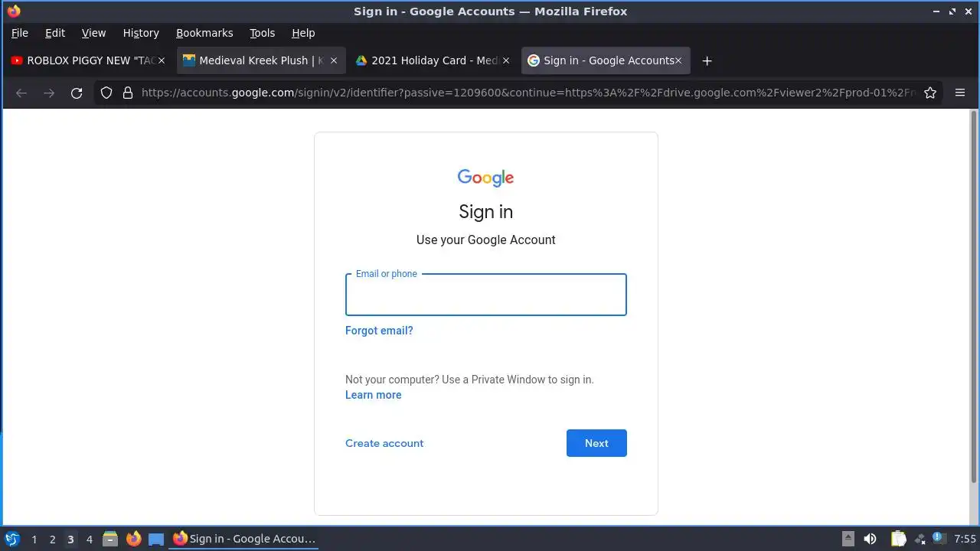Click the Create account link
Image resolution: width=980 pixels, height=551 pixels.
pos(384,443)
